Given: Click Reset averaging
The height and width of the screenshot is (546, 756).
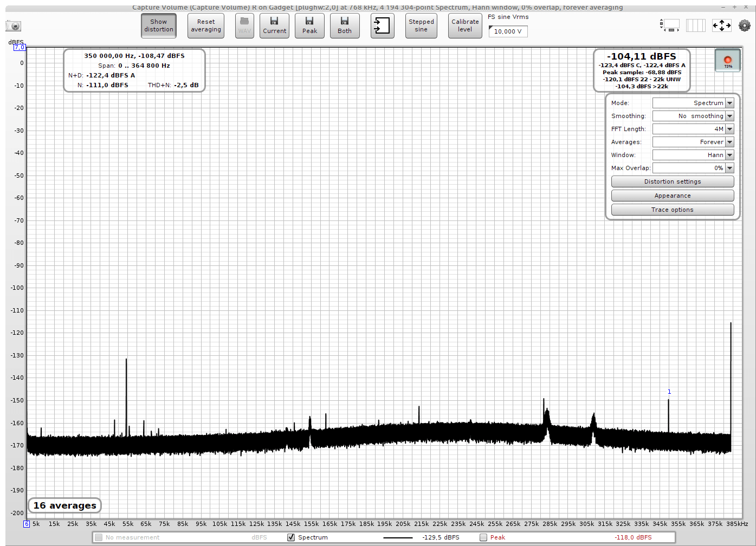Looking at the screenshot, I should point(206,25).
